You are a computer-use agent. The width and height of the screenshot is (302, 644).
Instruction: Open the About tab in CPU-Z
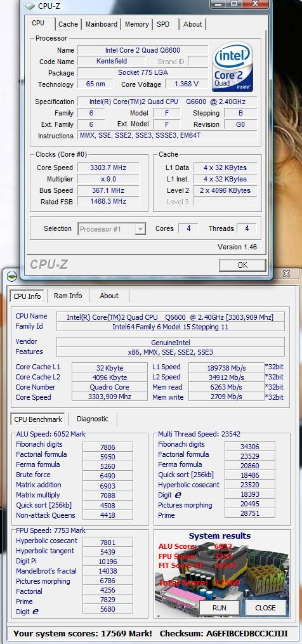click(x=193, y=24)
